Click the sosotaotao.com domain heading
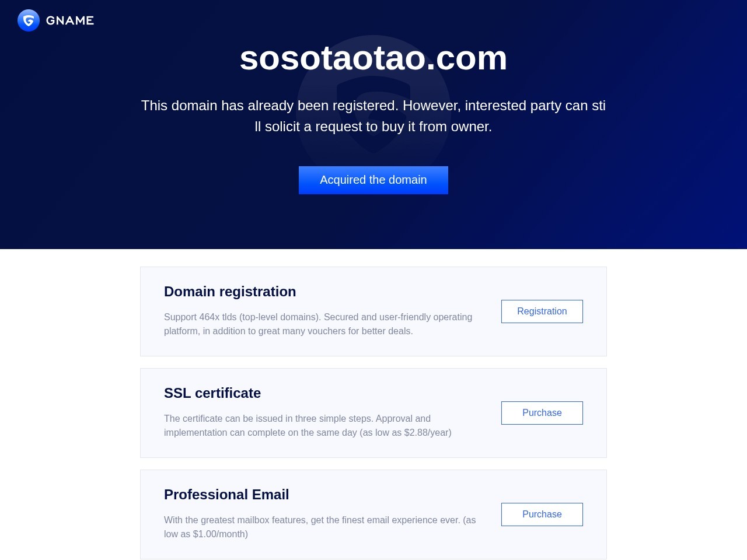The width and height of the screenshot is (747, 560). [373, 58]
